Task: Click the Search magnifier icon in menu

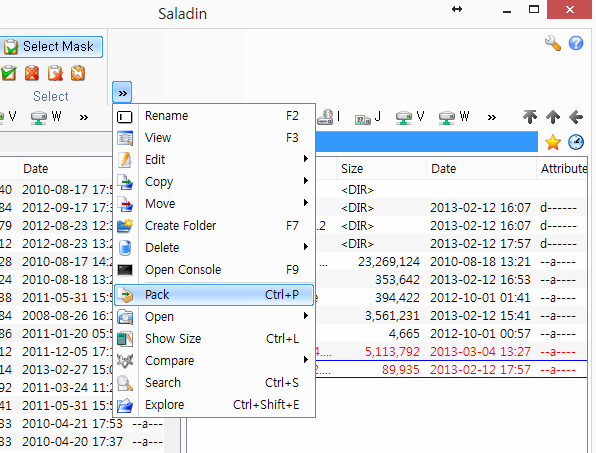Action: point(125,383)
